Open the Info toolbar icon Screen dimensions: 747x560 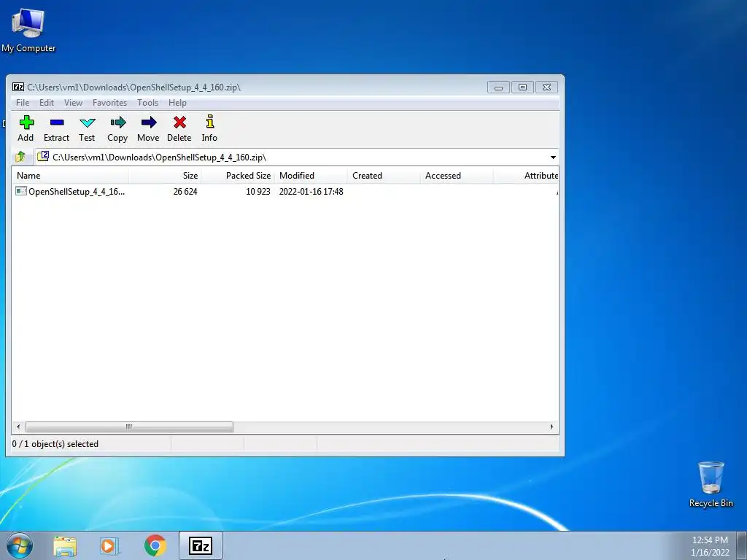209,122
